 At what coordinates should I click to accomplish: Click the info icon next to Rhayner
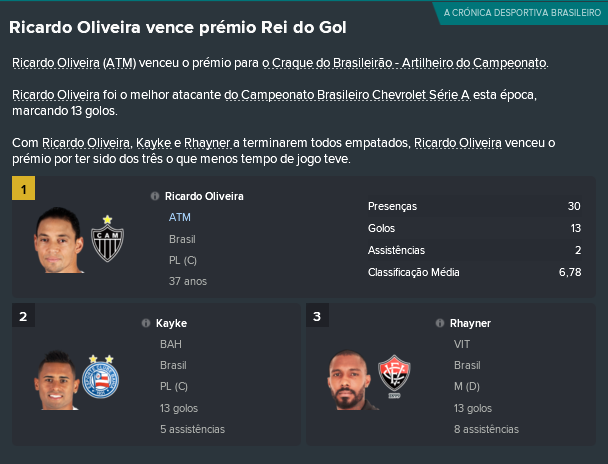click(x=440, y=323)
